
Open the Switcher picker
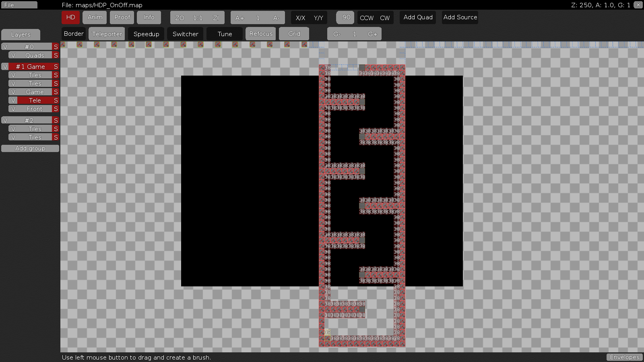(x=185, y=34)
